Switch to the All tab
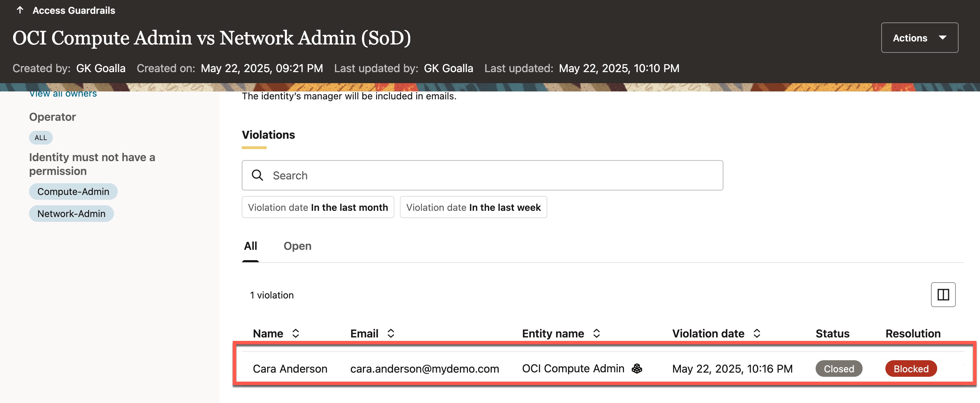The height and width of the screenshot is (403, 980). pyautogui.click(x=250, y=246)
